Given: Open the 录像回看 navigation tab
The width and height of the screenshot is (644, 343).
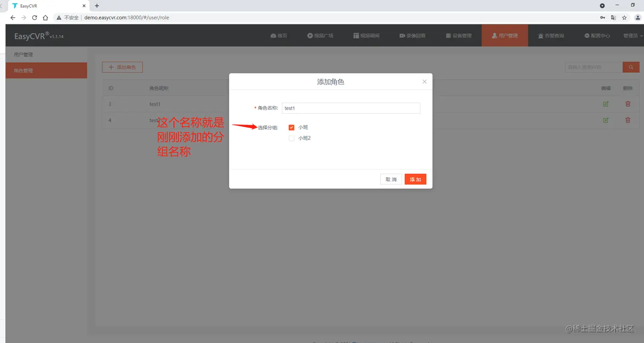Looking at the screenshot, I should click(x=412, y=36).
